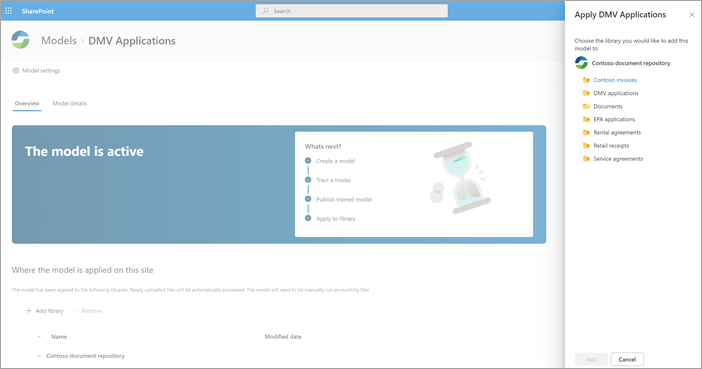The image size is (702, 369).
Task: Click the Add button in the panel
Action: coord(591,359)
